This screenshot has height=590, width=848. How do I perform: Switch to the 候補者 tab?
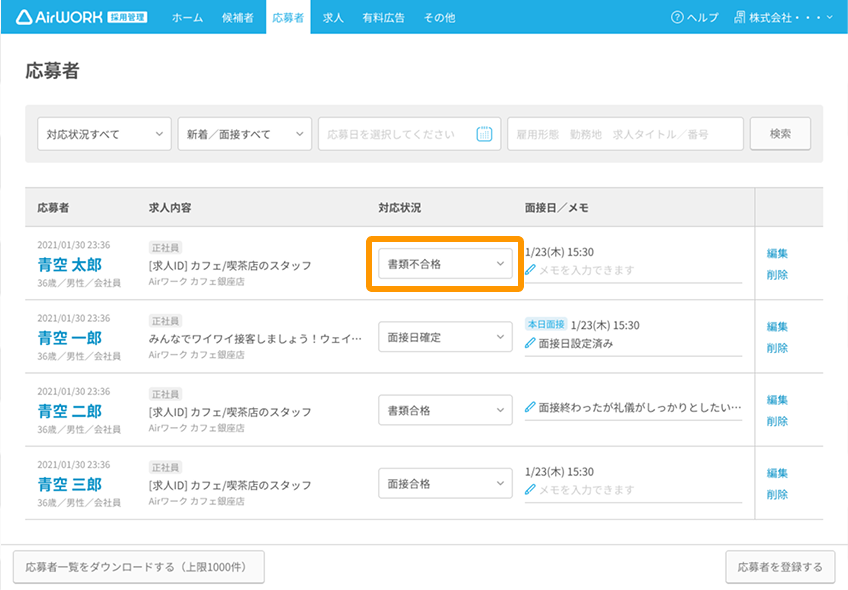[238, 18]
